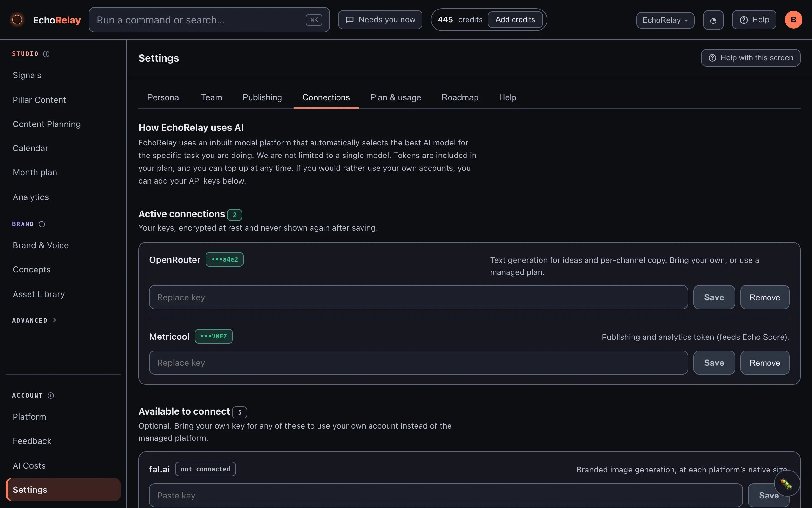Image resolution: width=812 pixels, height=508 pixels.
Task: Expand the Advanced sidebar section
Action: point(34,320)
